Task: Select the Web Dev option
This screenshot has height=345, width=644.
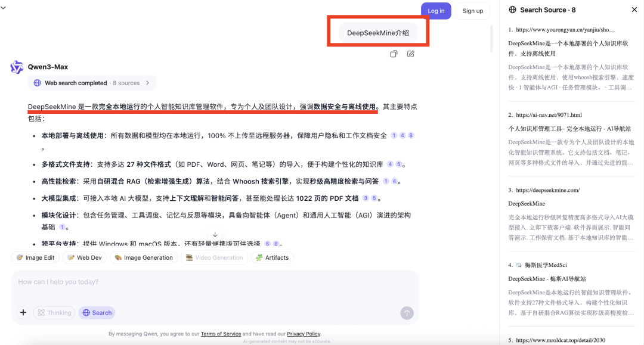Action: [x=85, y=257]
